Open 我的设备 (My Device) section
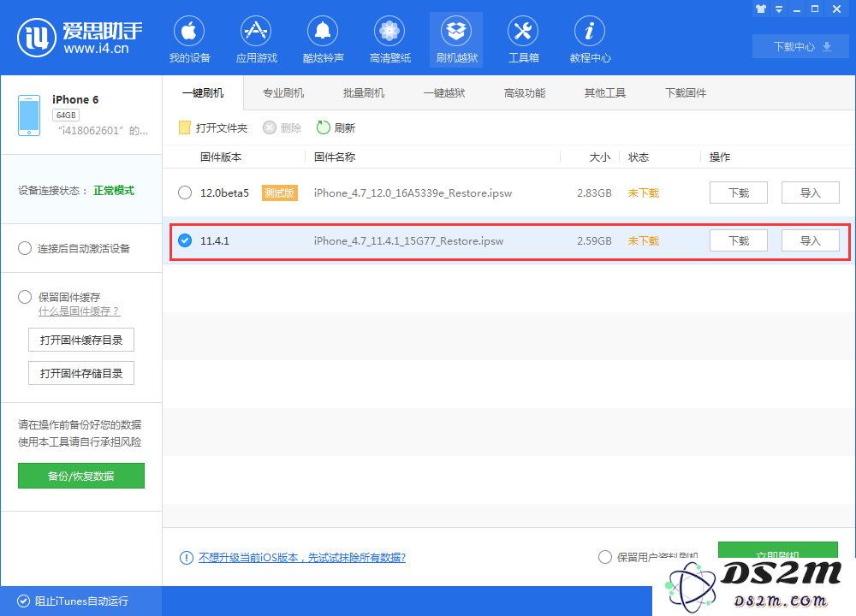The width and height of the screenshot is (856, 616). click(x=189, y=39)
